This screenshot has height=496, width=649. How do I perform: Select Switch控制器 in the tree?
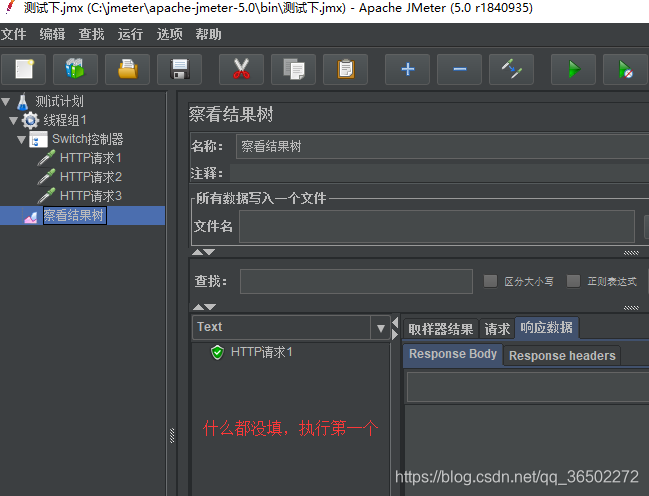(87, 139)
